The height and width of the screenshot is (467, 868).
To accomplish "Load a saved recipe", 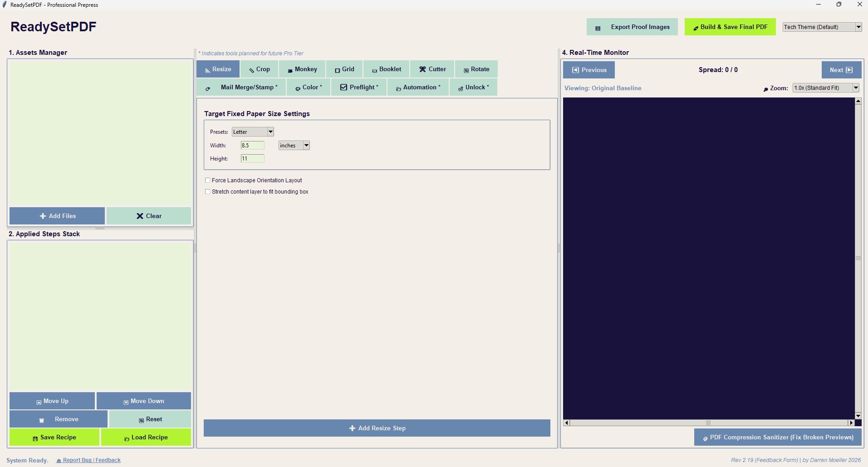I will pyautogui.click(x=146, y=438).
